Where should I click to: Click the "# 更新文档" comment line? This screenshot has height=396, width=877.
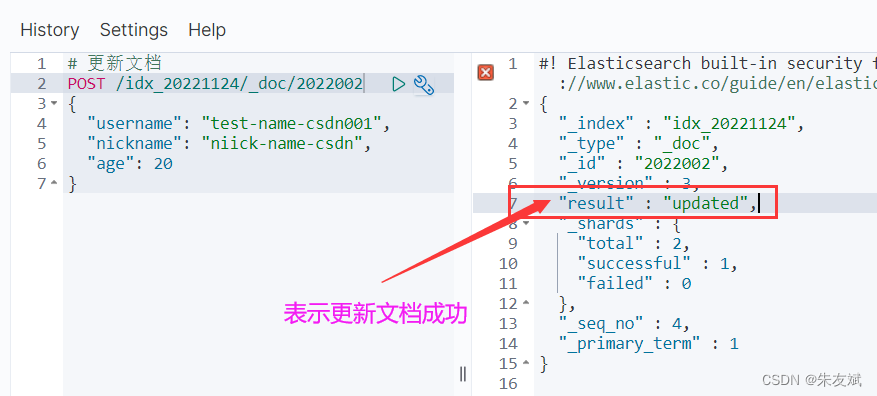point(115,64)
